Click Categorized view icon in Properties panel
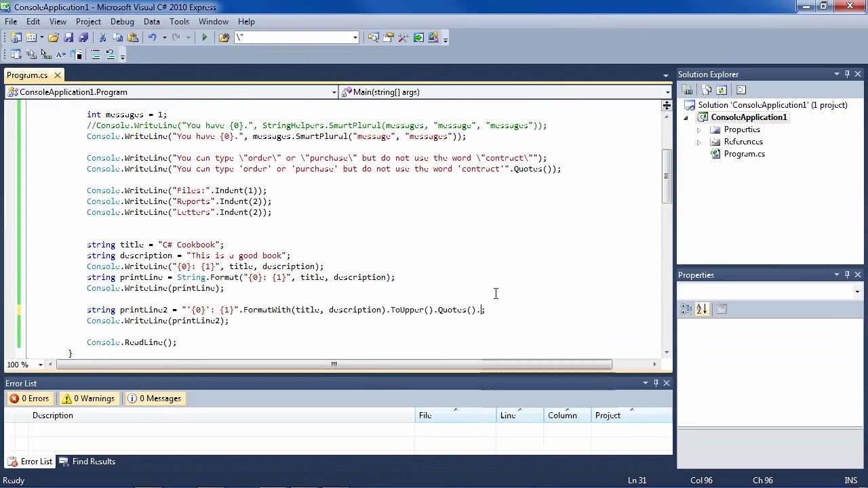Image resolution: width=868 pixels, height=488 pixels. (686, 309)
